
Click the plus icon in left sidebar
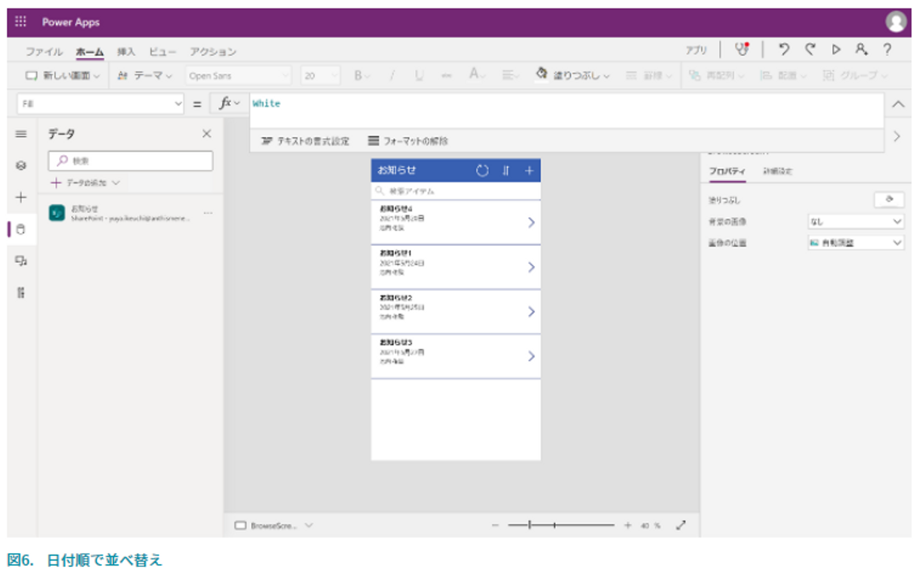21,197
